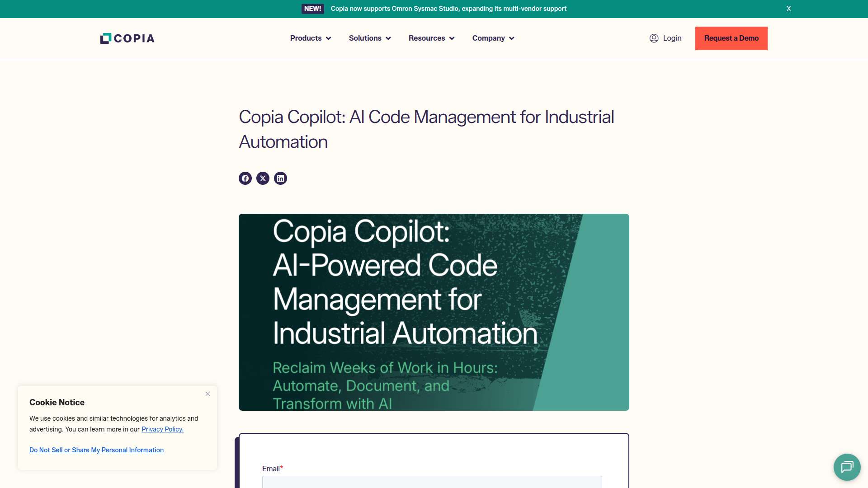
Task: Click the Omron Sysmac Studio announcement
Action: (448, 9)
